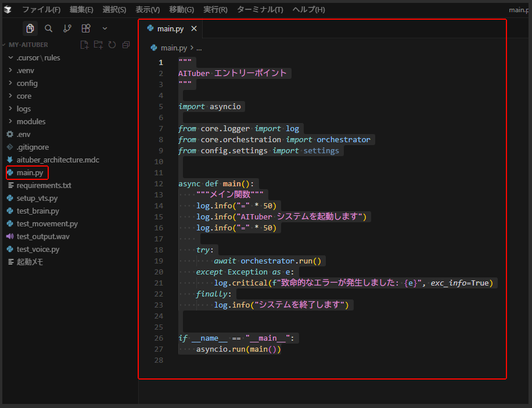This screenshot has height=408, width=532.
Task: Click the New Folder icon in explorer header
Action: point(98,45)
